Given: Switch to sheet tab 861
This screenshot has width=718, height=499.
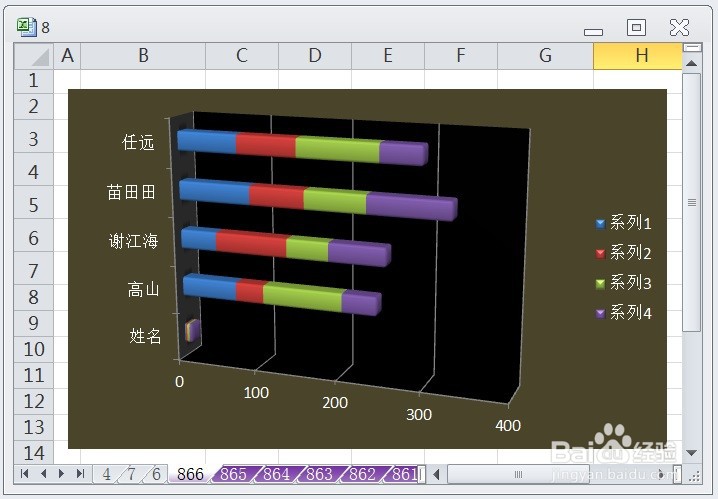Looking at the screenshot, I should click(404, 474).
